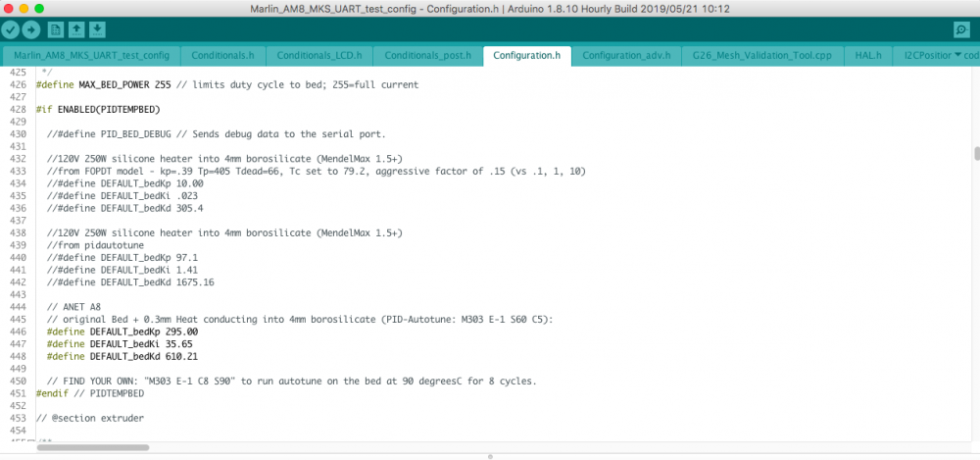Screen dimensions: 980x460
Task: Click the 'DEFAULT_bedKp 10.00' line
Action: (x=125, y=183)
